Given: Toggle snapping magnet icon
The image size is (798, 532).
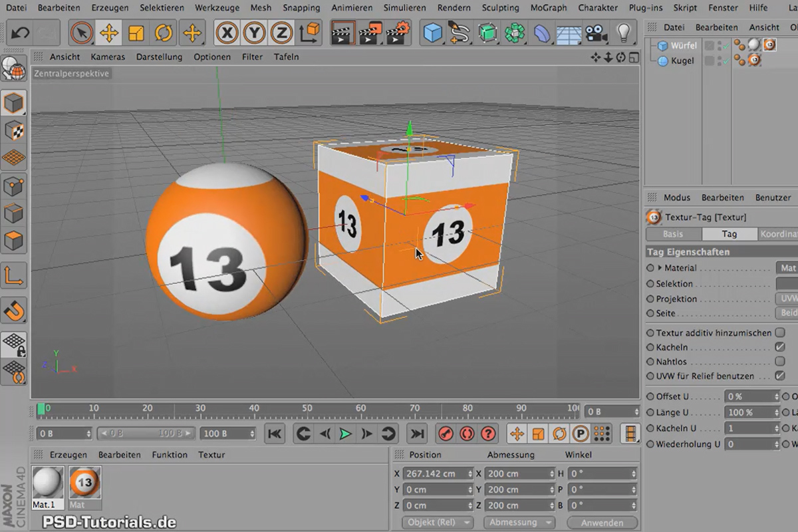Looking at the screenshot, I should coord(14,310).
